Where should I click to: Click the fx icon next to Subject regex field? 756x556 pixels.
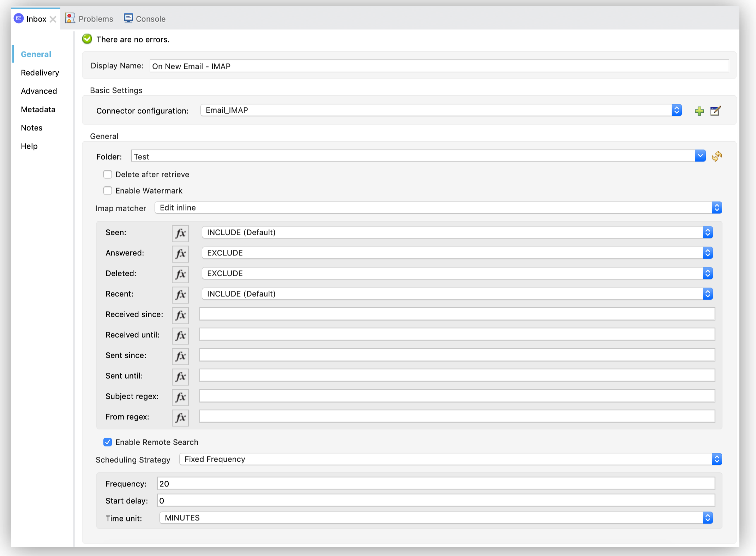click(181, 396)
